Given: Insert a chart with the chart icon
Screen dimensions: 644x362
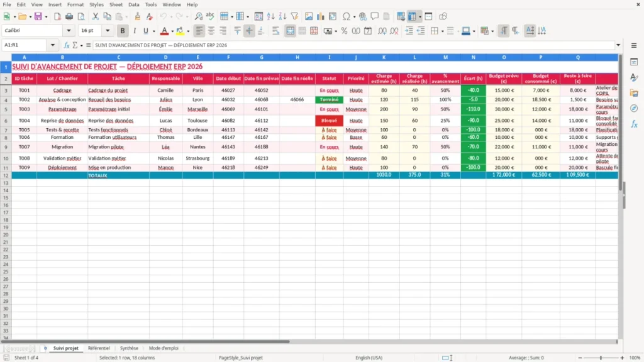Looking at the screenshot, I should click(321, 16).
